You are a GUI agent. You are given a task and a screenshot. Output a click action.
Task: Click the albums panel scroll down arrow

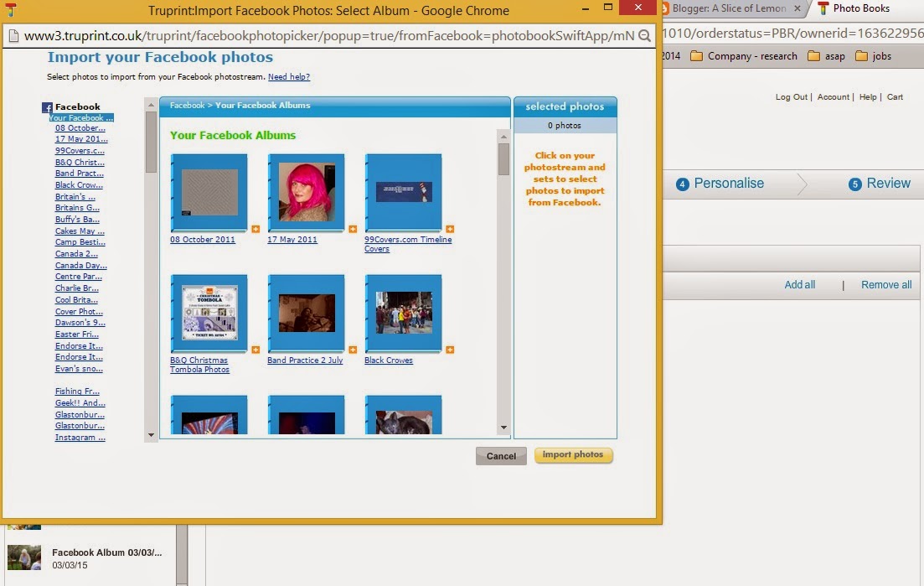503,428
